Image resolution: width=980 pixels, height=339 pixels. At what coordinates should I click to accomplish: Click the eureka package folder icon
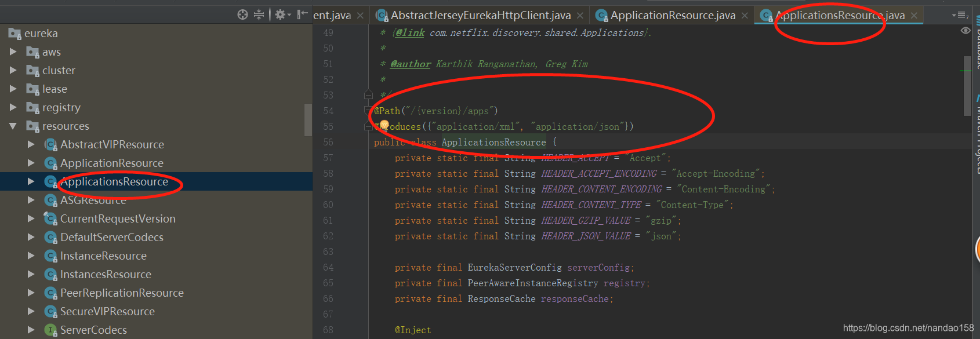point(14,34)
